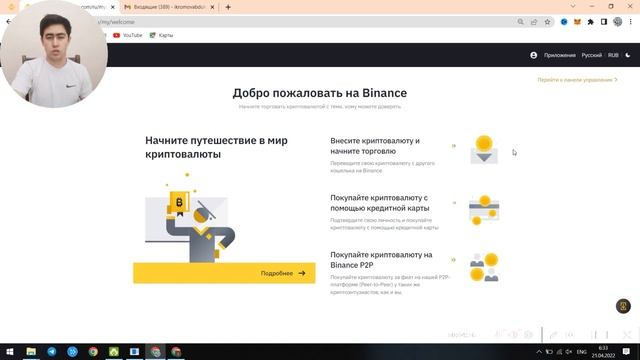Open the taskbar volume control

click(x=569, y=352)
